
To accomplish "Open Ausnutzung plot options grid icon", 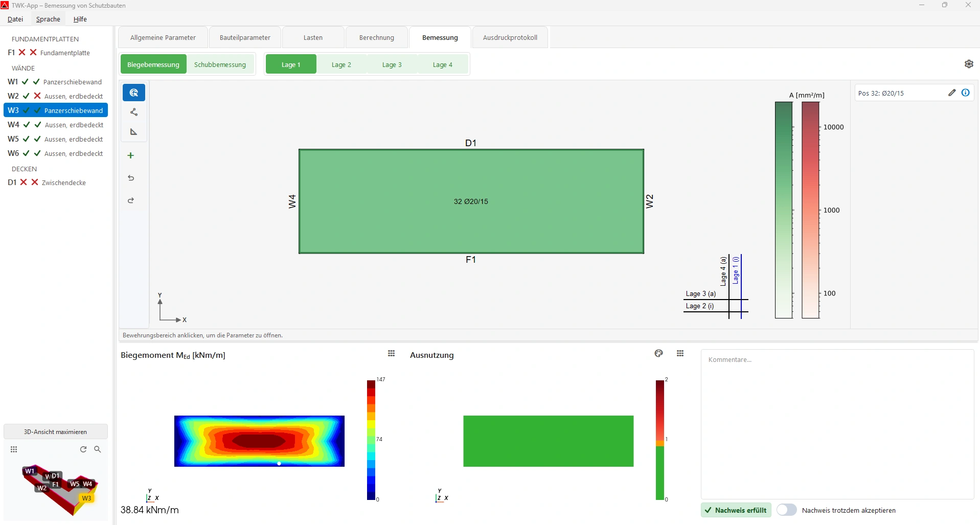I will (x=680, y=353).
